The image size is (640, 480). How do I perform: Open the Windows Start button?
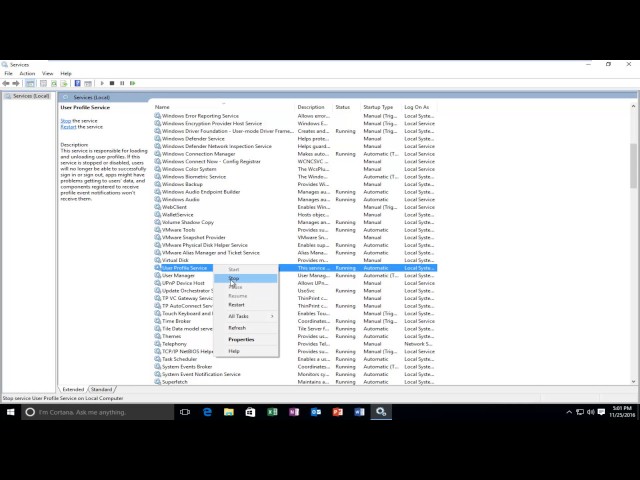tap(11, 412)
